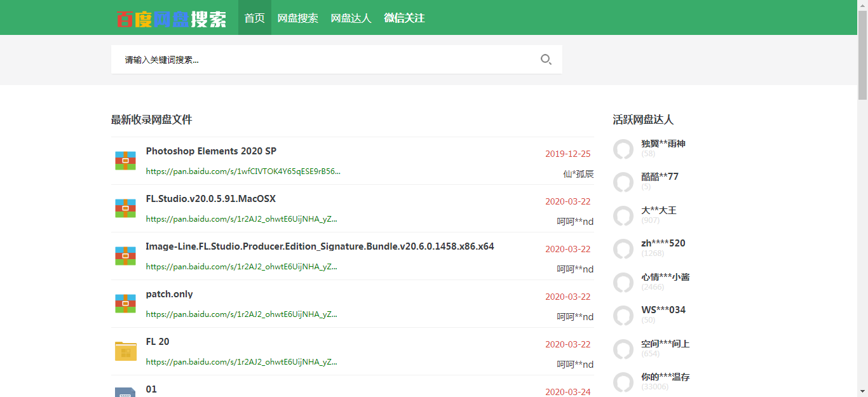Open the 网盘达人 menu item

[351, 18]
